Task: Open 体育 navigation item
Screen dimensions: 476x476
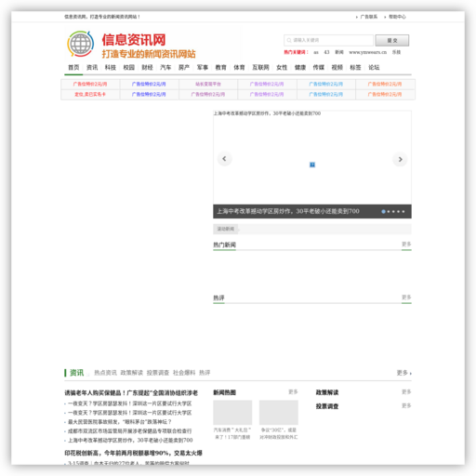Action: [x=239, y=67]
